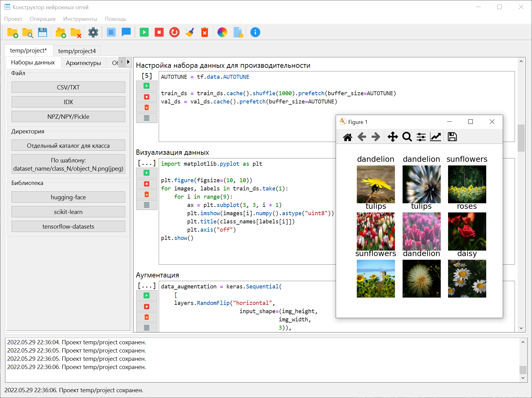Select the Pan tool in Figure 1

point(393,137)
